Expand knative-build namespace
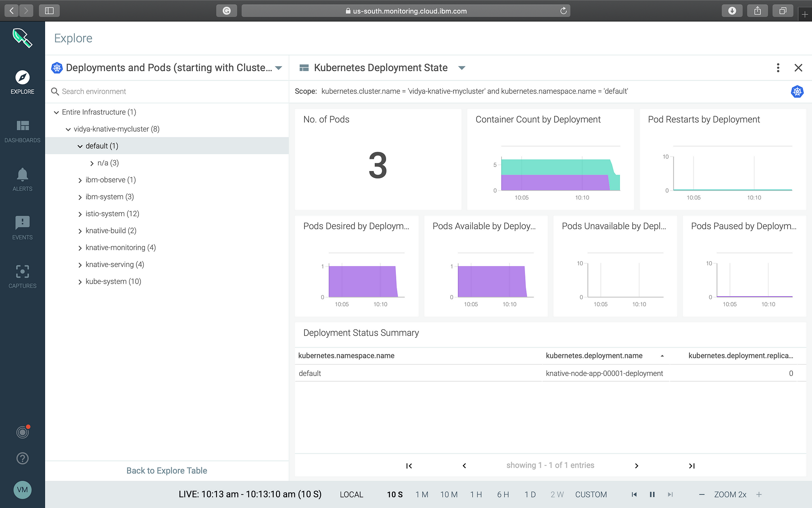 80,231
